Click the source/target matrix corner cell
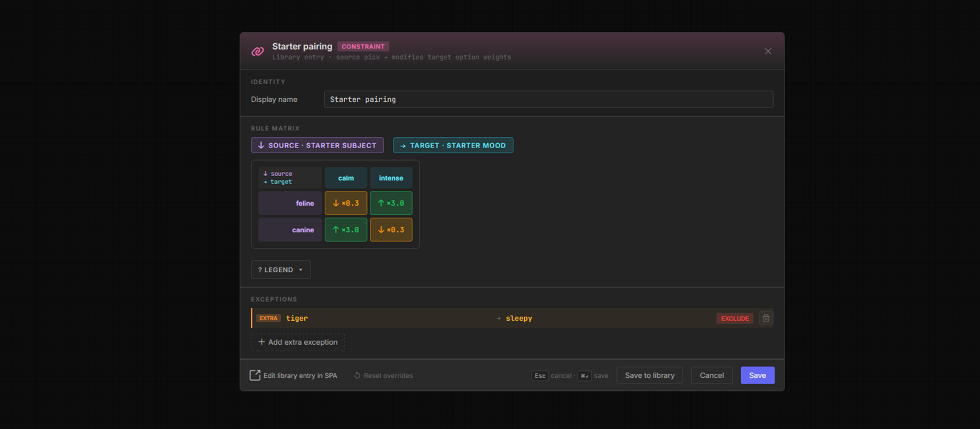This screenshot has width=980, height=429. pyautogui.click(x=290, y=178)
